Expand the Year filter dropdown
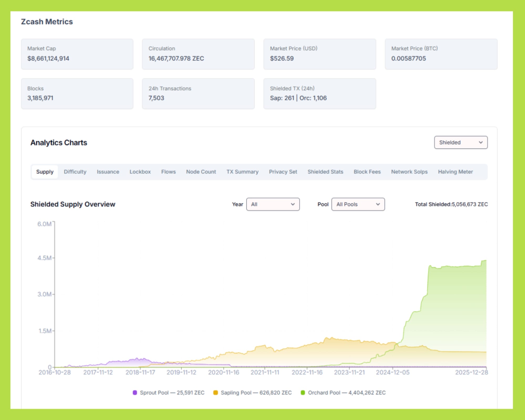 pyautogui.click(x=273, y=204)
